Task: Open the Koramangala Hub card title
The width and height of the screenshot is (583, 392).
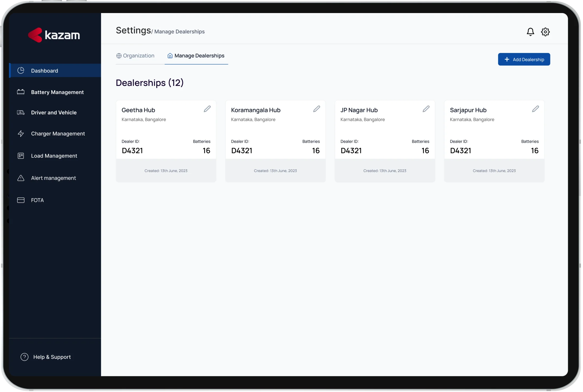Action: pyautogui.click(x=256, y=110)
